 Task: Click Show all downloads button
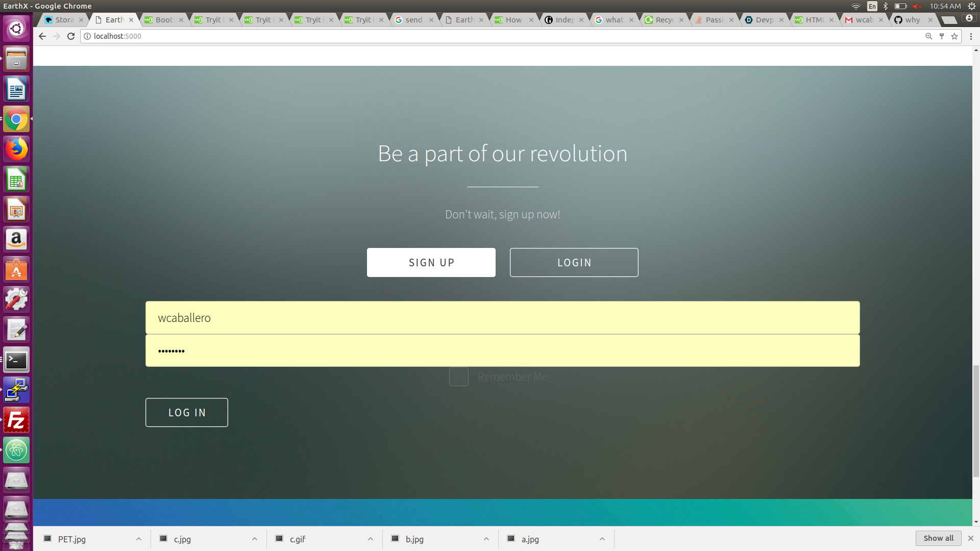(x=938, y=538)
